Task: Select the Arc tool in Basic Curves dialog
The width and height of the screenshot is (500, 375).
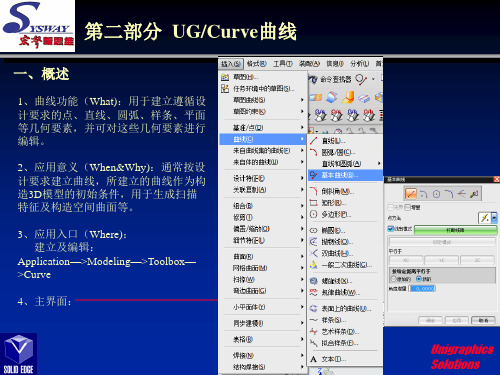Action: pos(424,194)
